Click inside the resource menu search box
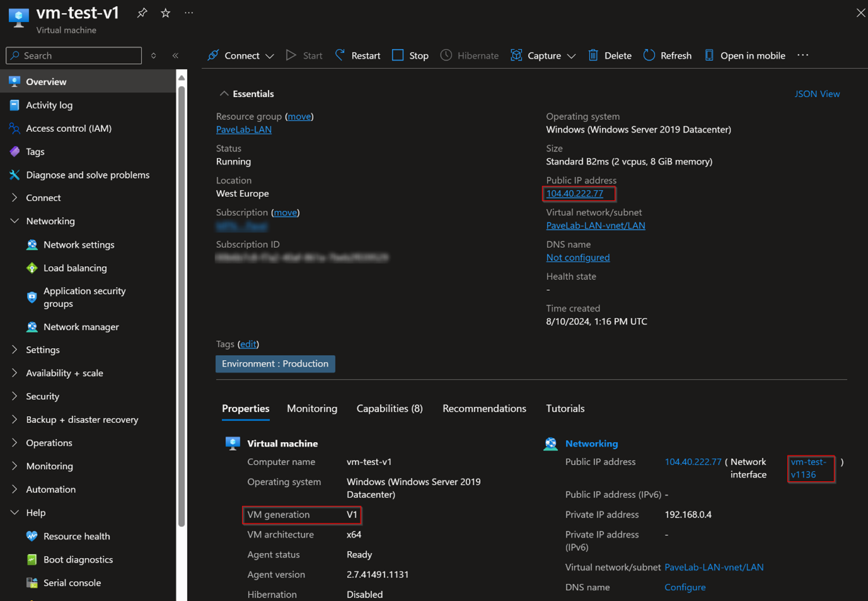The image size is (868, 601). tap(73, 55)
